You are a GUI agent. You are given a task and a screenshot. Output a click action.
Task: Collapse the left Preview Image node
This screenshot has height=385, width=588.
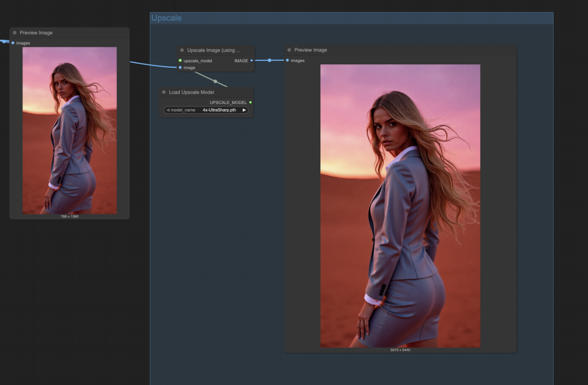[x=15, y=33]
